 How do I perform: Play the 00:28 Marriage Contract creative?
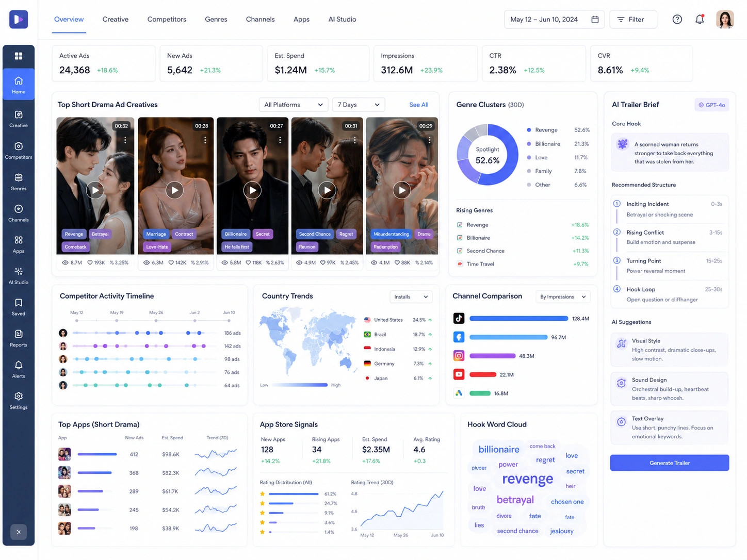(x=175, y=190)
